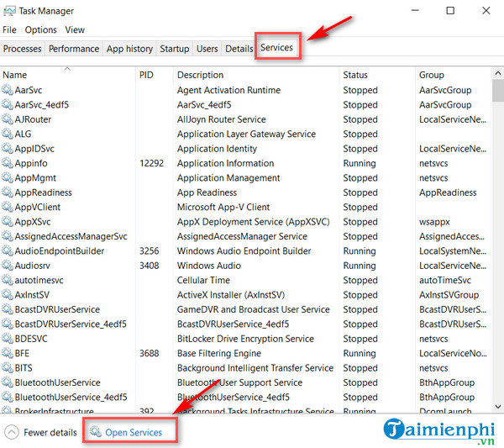Click the gear icon beside AppReadiness
The image size is (504, 448).
point(8,192)
